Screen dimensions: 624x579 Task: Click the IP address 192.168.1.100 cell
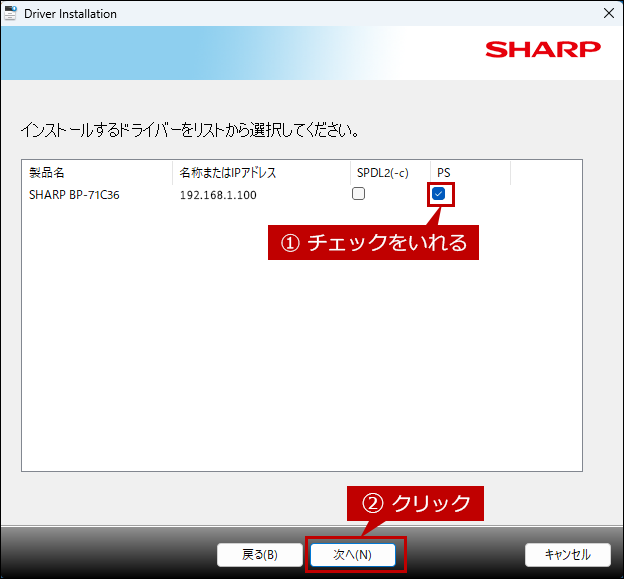[218, 195]
